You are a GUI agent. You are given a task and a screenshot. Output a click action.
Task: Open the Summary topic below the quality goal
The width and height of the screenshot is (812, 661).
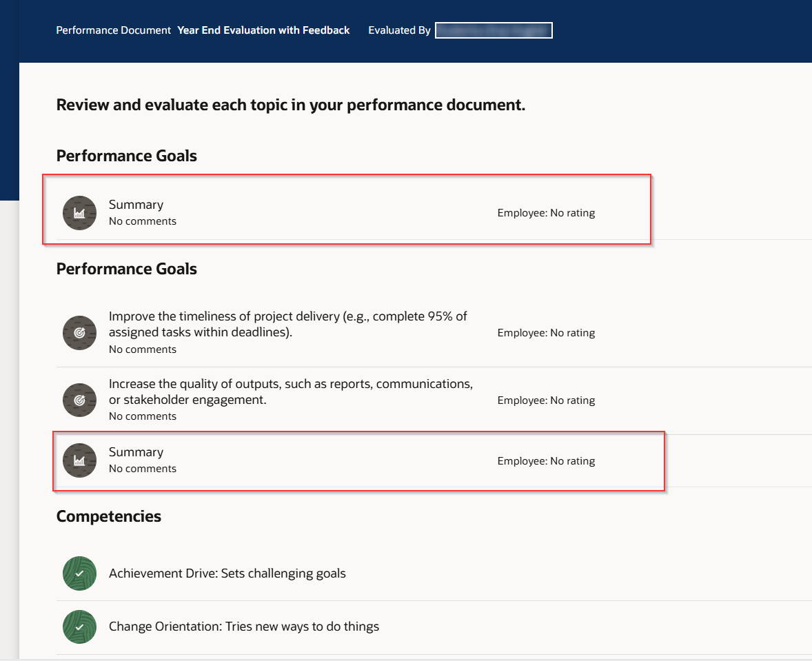(136, 452)
